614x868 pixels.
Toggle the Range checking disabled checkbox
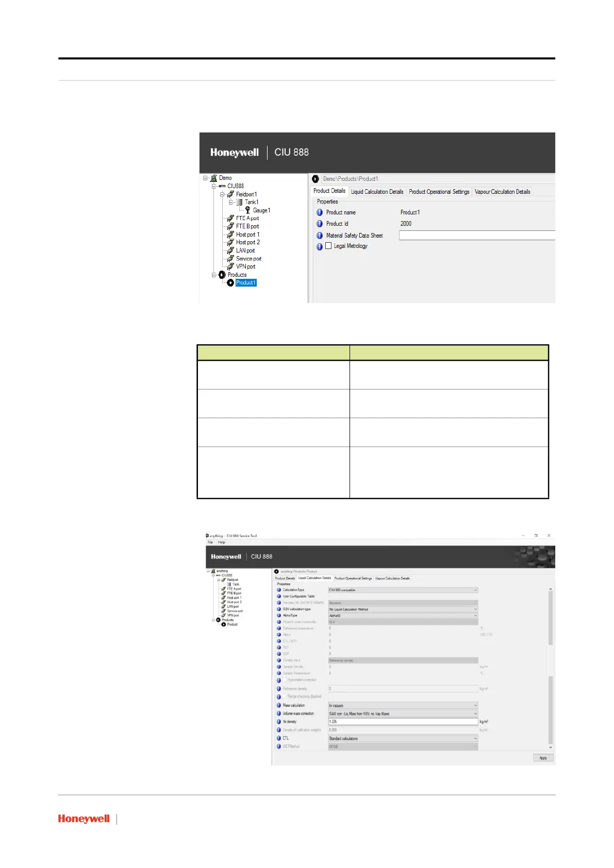[x=285, y=697]
